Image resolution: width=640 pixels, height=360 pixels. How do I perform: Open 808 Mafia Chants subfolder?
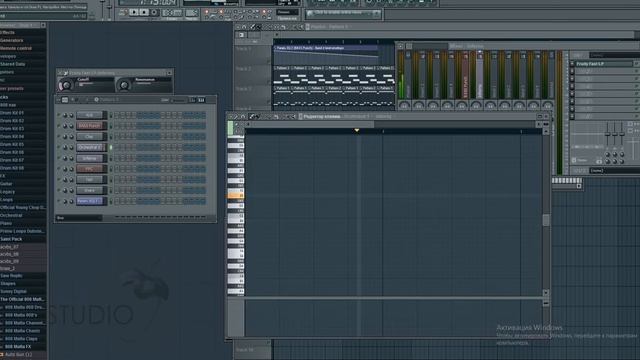click(x=22, y=331)
